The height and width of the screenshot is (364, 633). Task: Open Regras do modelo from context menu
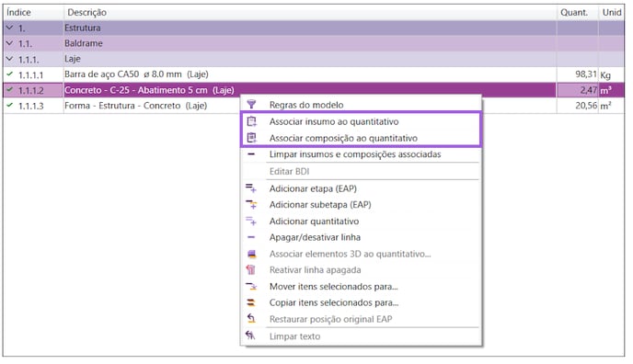click(x=361, y=105)
